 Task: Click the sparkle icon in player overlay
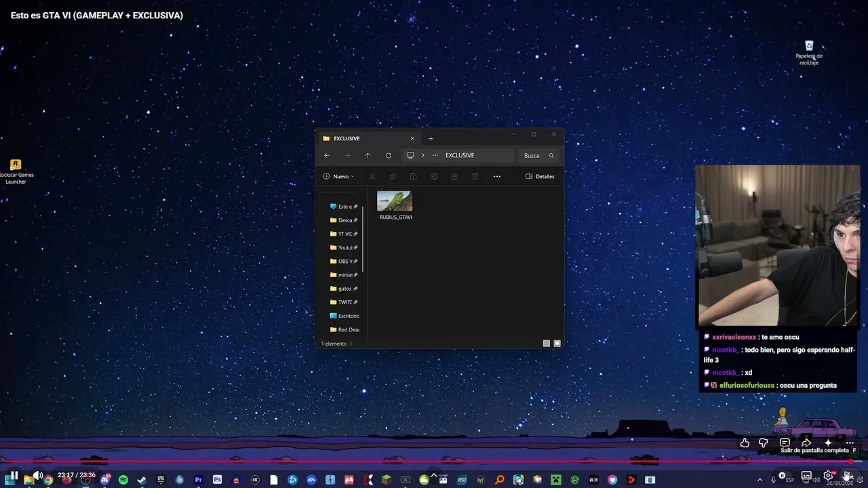(828, 443)
